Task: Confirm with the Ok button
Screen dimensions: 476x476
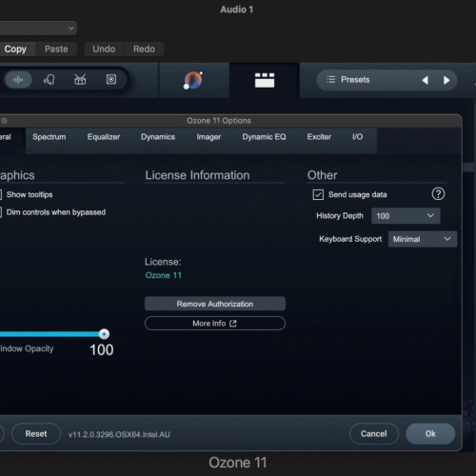Action: click(430, 434)
